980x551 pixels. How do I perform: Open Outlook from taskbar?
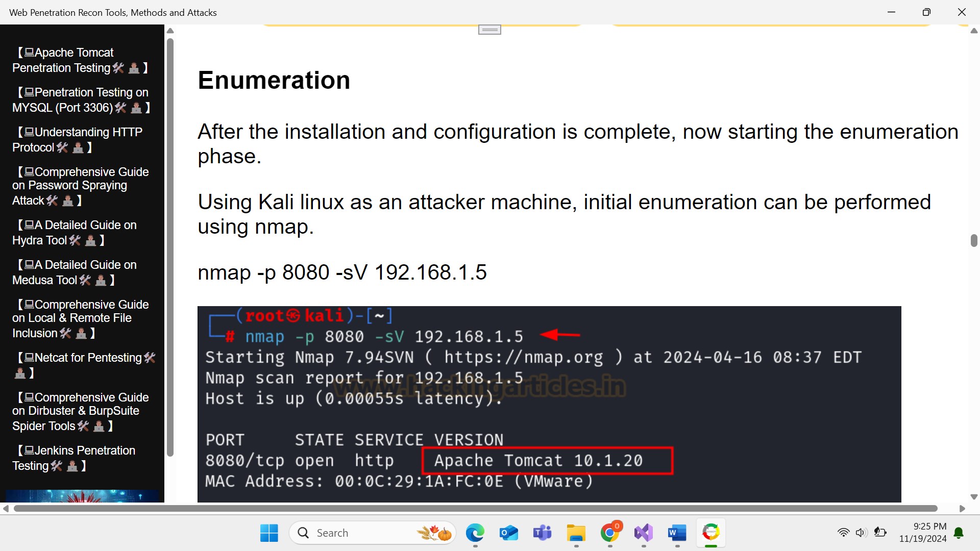(x=508, y=533)
